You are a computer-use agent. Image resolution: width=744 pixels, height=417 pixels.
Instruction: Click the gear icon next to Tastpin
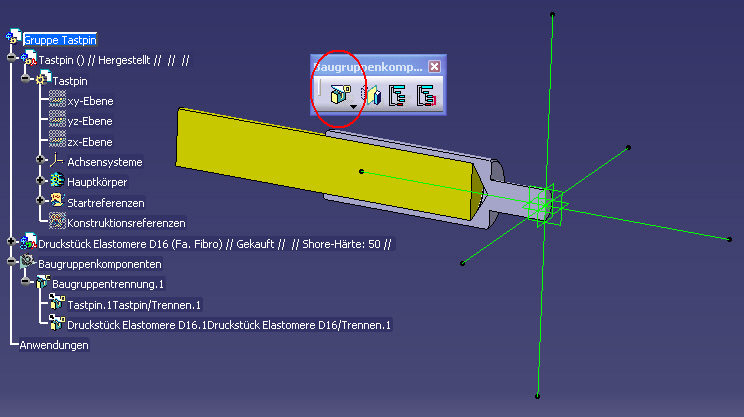pyautogui.click(x=43, y=78)
